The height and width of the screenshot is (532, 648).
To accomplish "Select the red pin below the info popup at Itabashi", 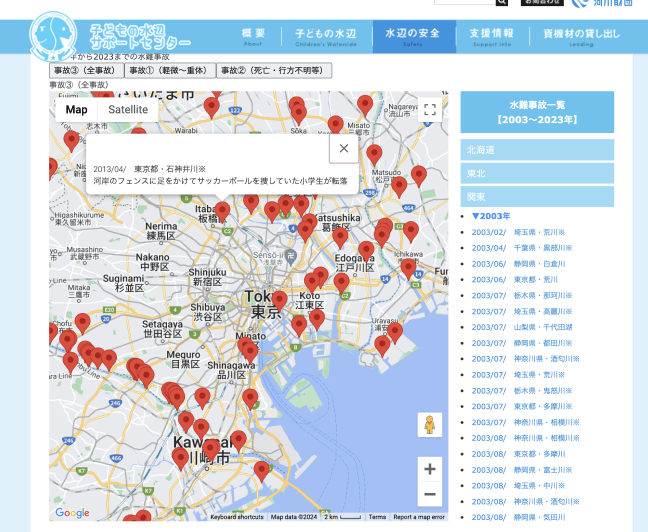I will [x=222, y=212].
